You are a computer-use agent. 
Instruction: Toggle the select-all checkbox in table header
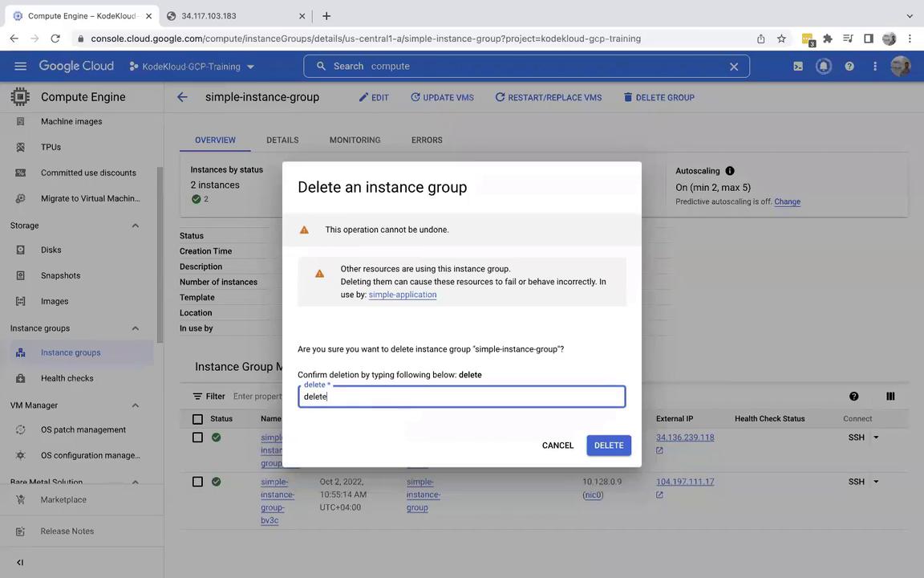click(197, 419)
